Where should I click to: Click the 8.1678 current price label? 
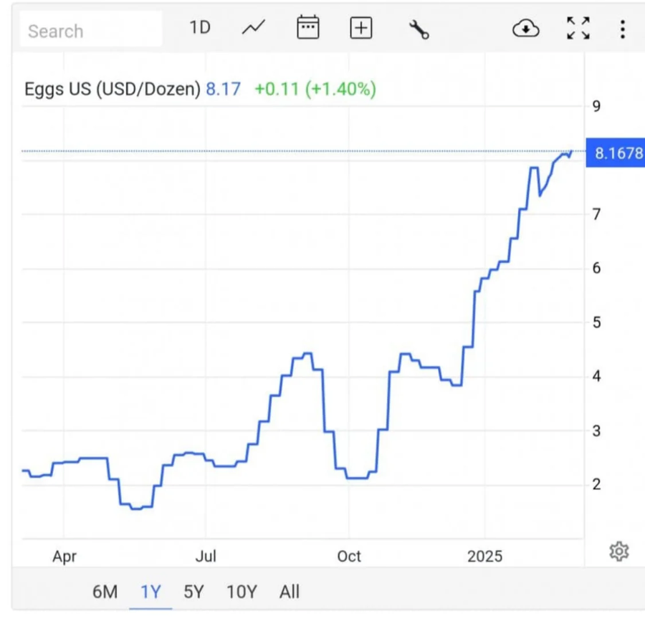(615, 153)
